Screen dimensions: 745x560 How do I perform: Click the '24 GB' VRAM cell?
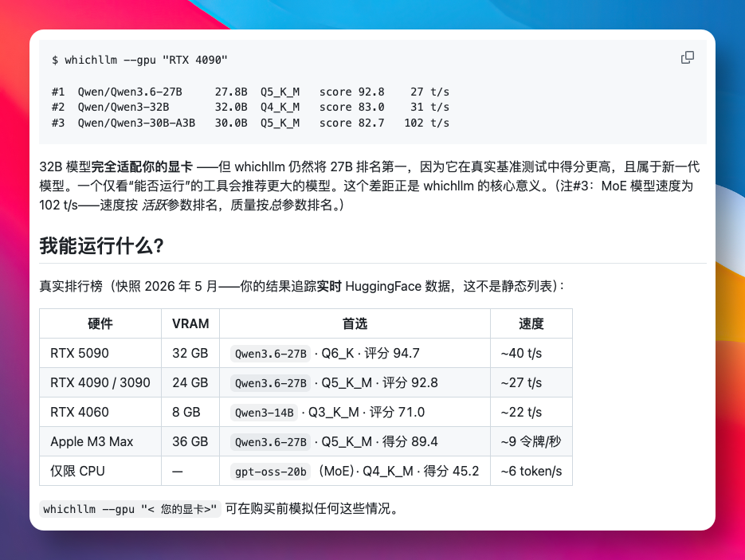190,382
